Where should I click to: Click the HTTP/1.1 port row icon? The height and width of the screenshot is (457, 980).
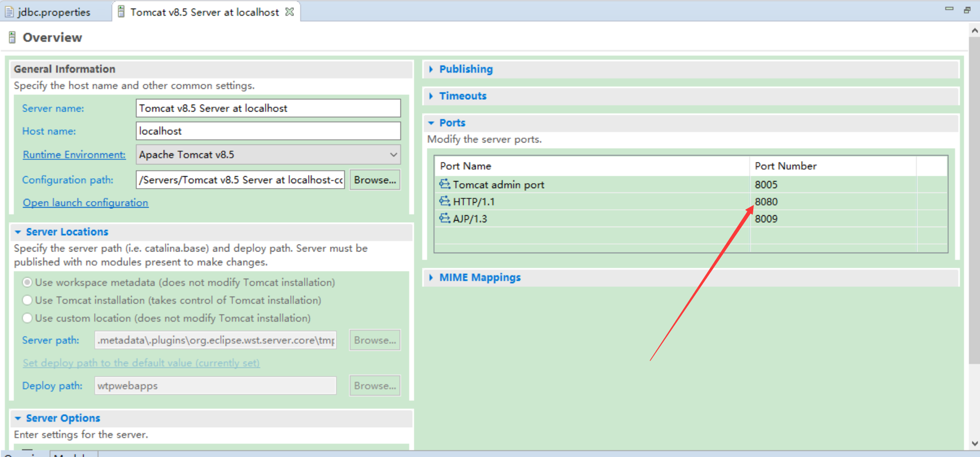[x=445, y=201]
